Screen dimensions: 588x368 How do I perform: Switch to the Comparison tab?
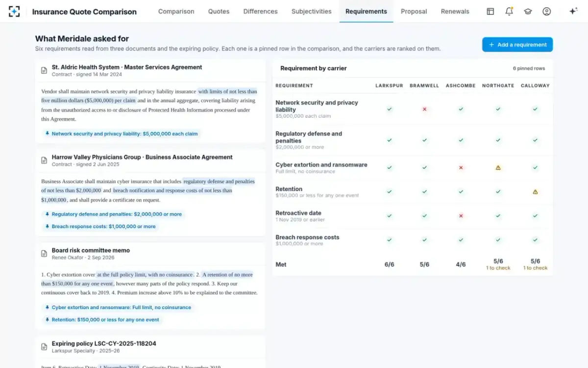point(176,11)
